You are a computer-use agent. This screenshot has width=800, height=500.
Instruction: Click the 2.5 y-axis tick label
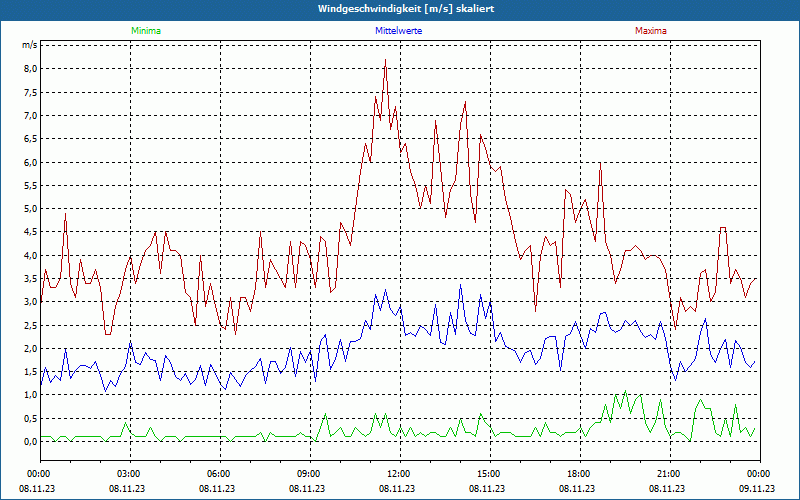point(30,325)
